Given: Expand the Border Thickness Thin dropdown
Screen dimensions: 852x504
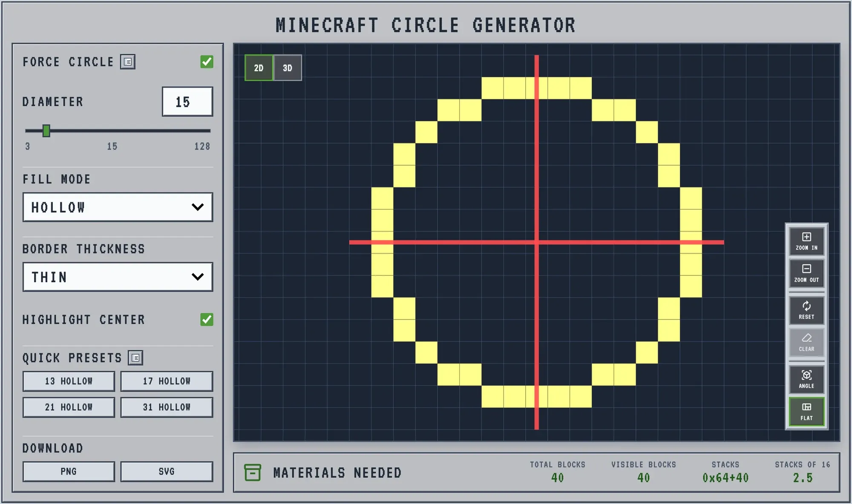Looking at the screenshot, I should point(118,277).
